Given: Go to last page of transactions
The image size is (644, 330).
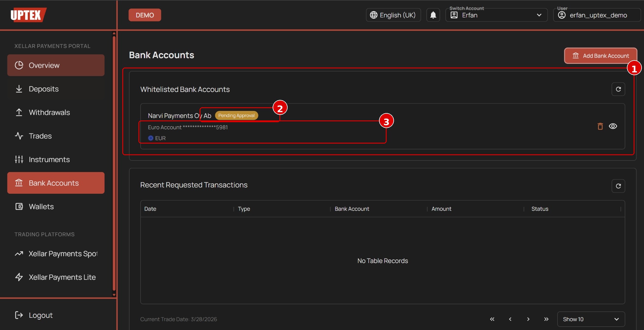Looking at the screenshot, I should tap(546, 319).
